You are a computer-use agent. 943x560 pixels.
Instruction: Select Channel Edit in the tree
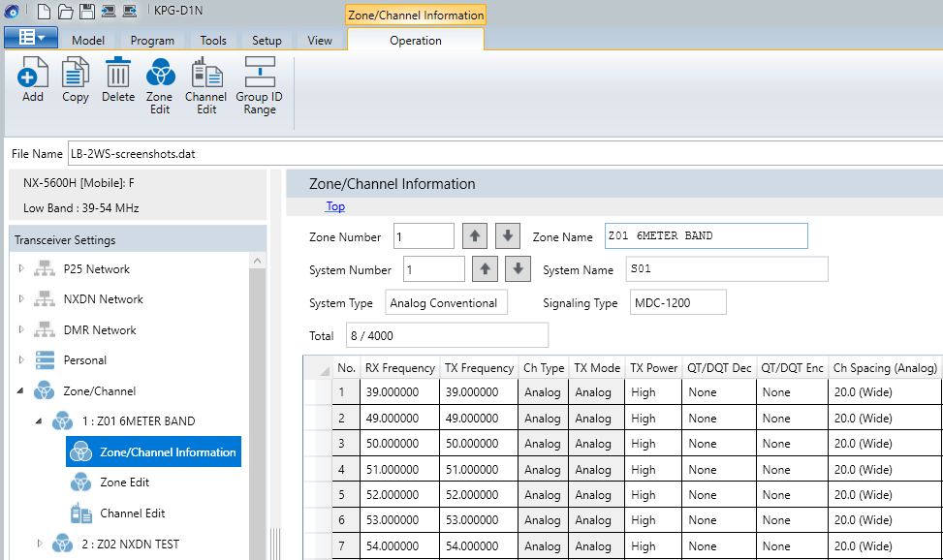(132, 513)
